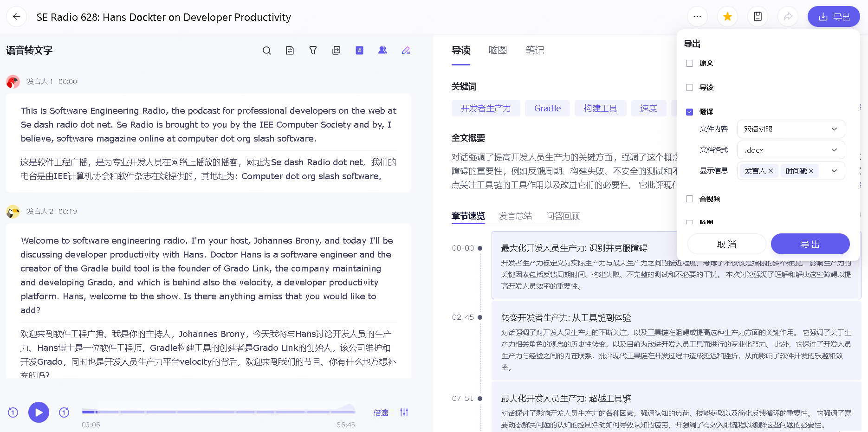Switch to the 笔记 tab
The width and height of the screenshot is (868, 432).
(535, 50)
